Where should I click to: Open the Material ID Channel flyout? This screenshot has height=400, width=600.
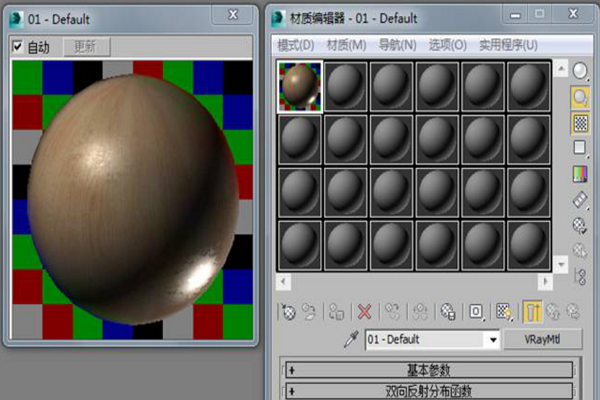[476, 312]
